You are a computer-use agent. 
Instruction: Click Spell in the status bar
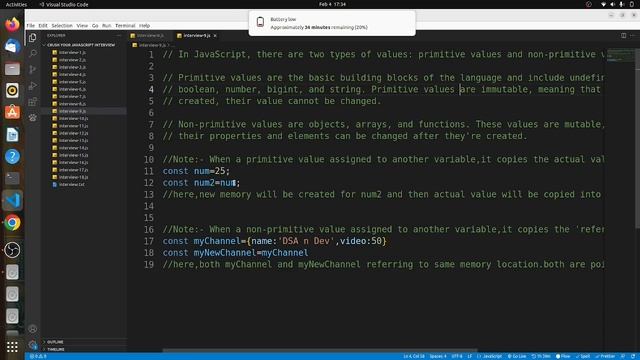[x=583, y=356]
